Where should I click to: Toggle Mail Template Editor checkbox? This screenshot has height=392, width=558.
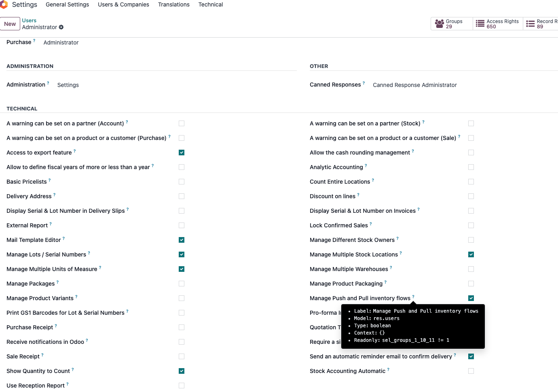tap(182, 240)
